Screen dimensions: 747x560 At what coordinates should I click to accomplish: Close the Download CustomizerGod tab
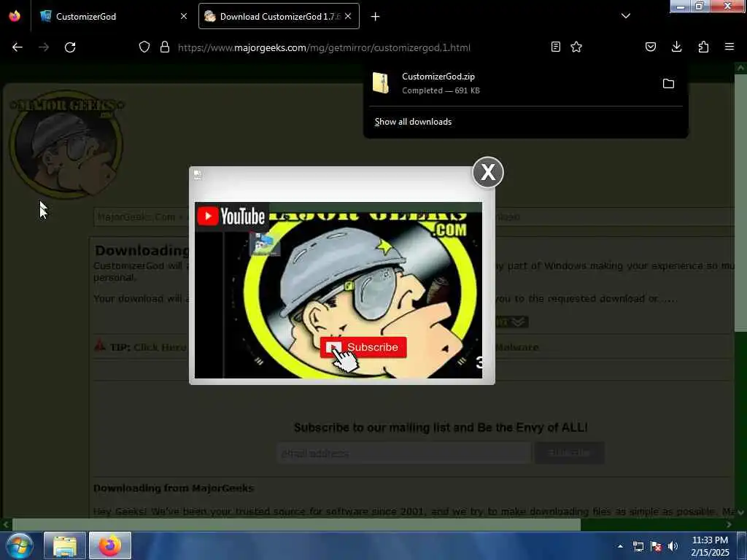click(348, 16)
